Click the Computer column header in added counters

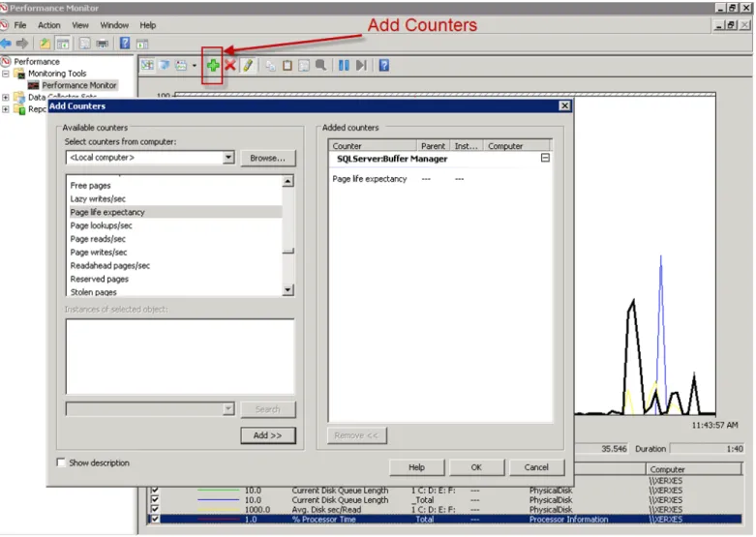516,145
